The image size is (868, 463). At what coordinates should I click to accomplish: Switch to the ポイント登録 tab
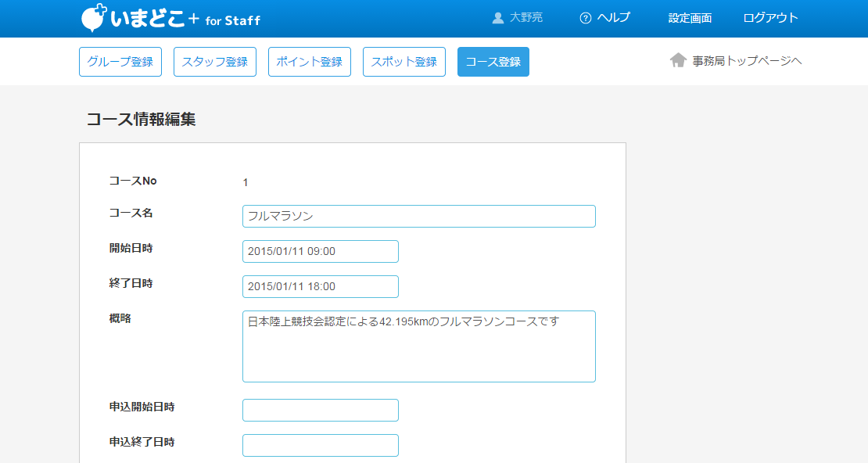(x=310, y=62)
